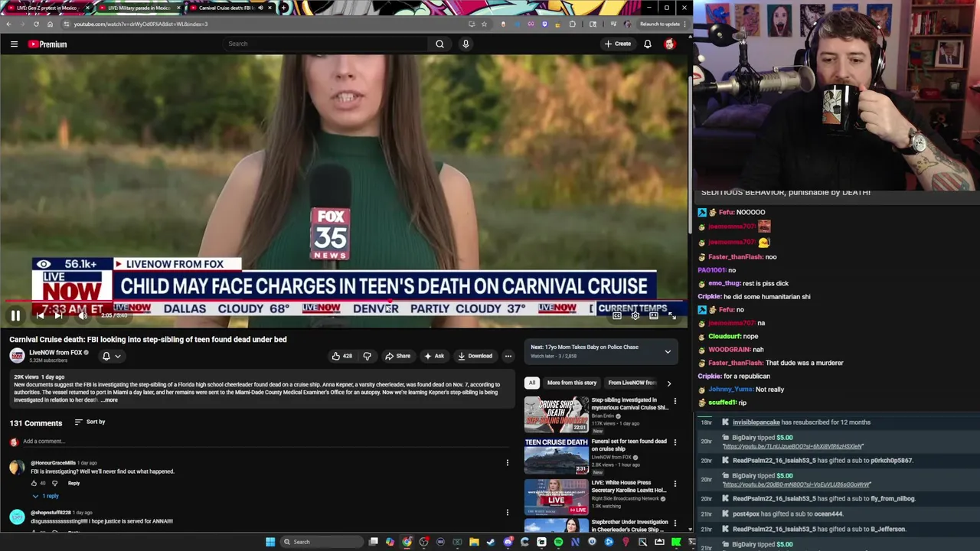This screenshot has width=980, height=551.
Task: Skip to the previous video in playlist
Action: click(x=40, y=315)
